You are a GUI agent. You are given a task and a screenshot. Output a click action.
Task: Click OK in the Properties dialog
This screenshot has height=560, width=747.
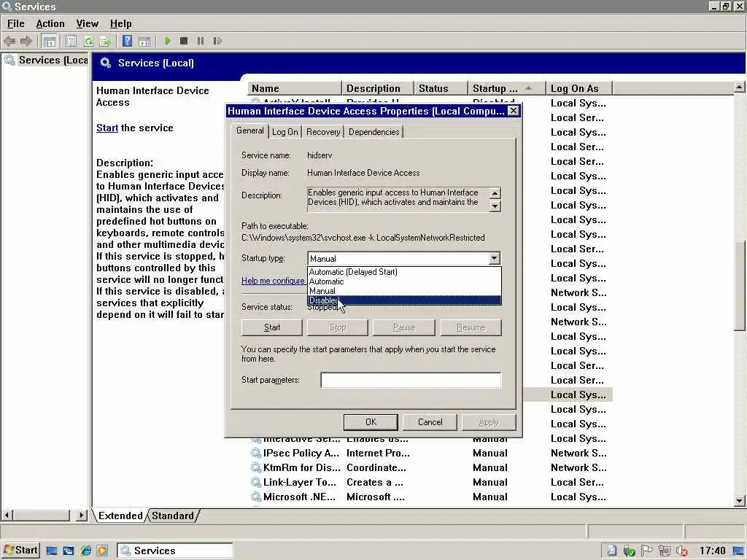tap(371, 422)
